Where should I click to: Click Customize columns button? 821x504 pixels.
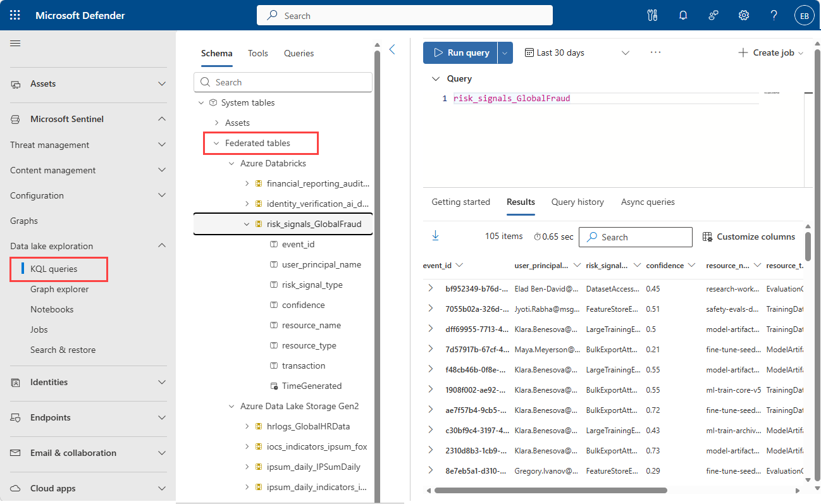click(x=749, y=237)
